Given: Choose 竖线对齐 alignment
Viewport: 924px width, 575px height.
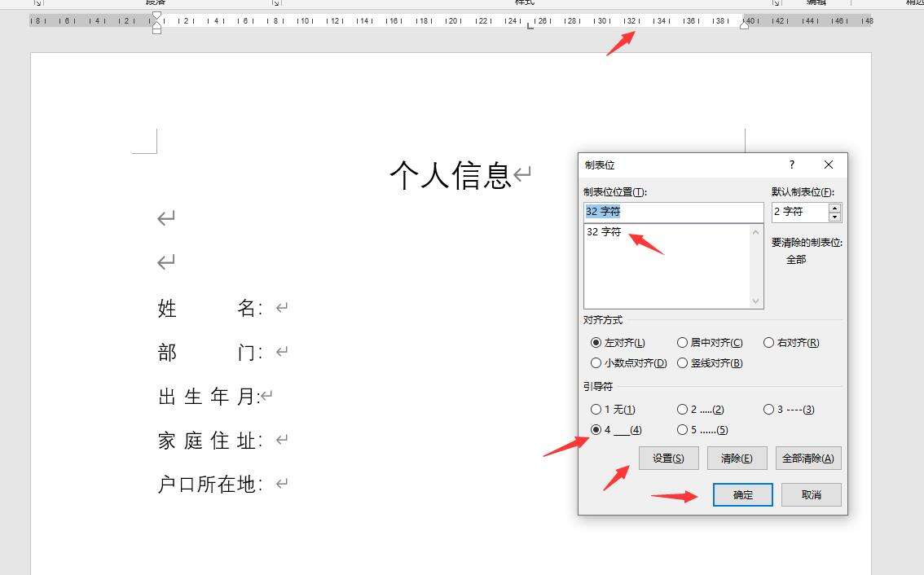Looking at the screenshot, I should coord(683,363).
